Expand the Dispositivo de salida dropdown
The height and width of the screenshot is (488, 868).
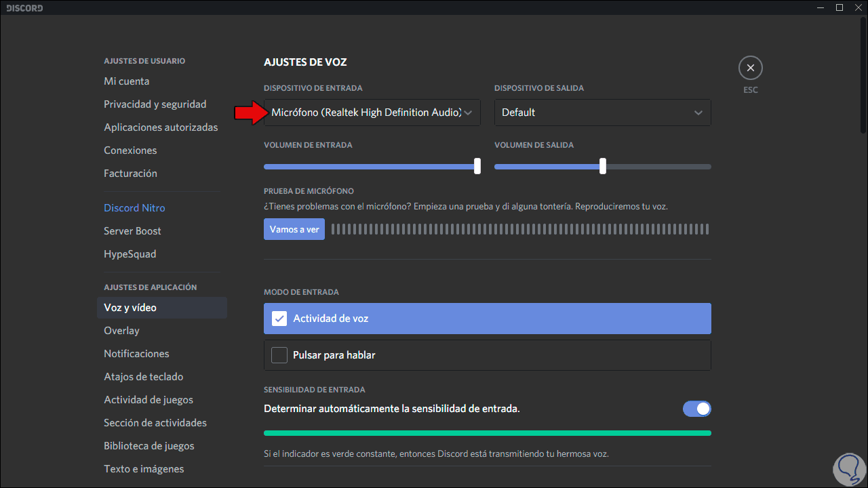point(602,113)
